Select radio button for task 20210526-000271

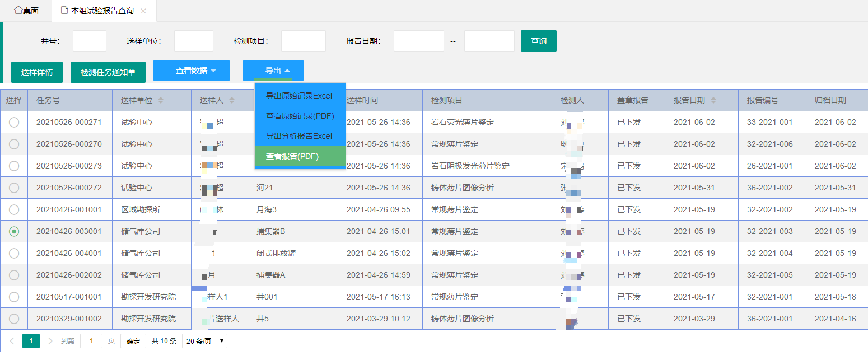coord(15,122)
